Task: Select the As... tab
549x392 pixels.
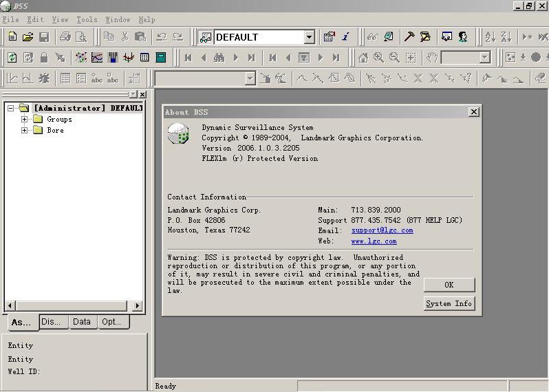Action: coord(22,323)
